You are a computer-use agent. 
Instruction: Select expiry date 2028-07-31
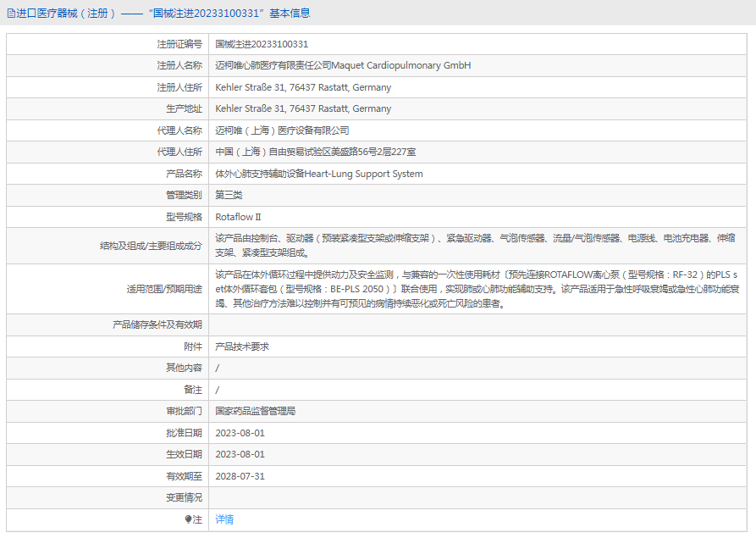point(240,476)
